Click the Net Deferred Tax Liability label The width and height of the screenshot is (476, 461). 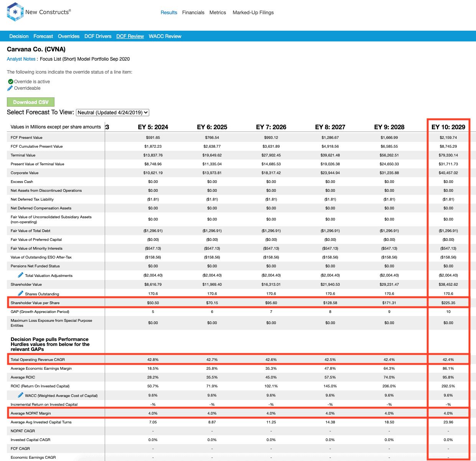point(32,199)
